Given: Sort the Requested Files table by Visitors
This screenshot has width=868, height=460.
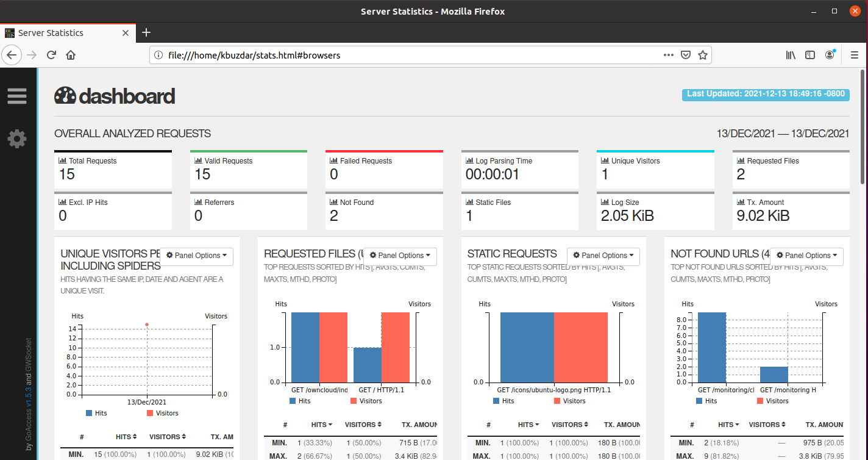Looking at the screenshot, I should tap(365, 425).
